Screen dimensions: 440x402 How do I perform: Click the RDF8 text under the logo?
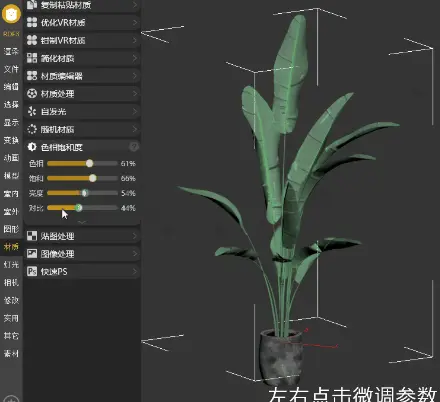(x=11, y=34)
